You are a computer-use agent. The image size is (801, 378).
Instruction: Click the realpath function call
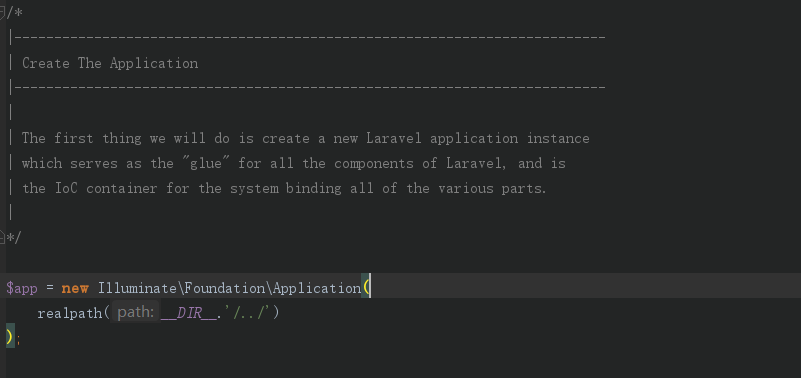(70, 313)
